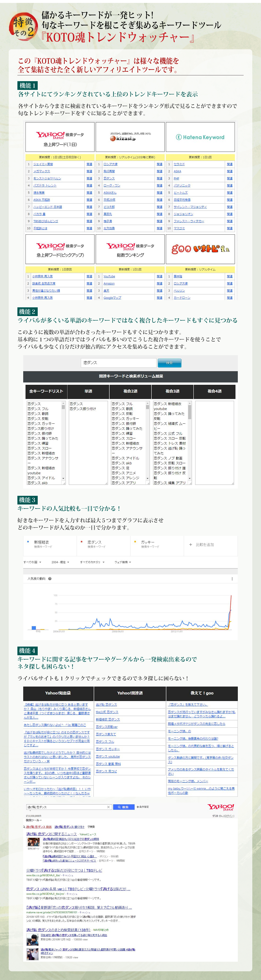Click the help icon beside 人気度の動向
Viewport: 261px width, 980px height.
click(50, 579)
